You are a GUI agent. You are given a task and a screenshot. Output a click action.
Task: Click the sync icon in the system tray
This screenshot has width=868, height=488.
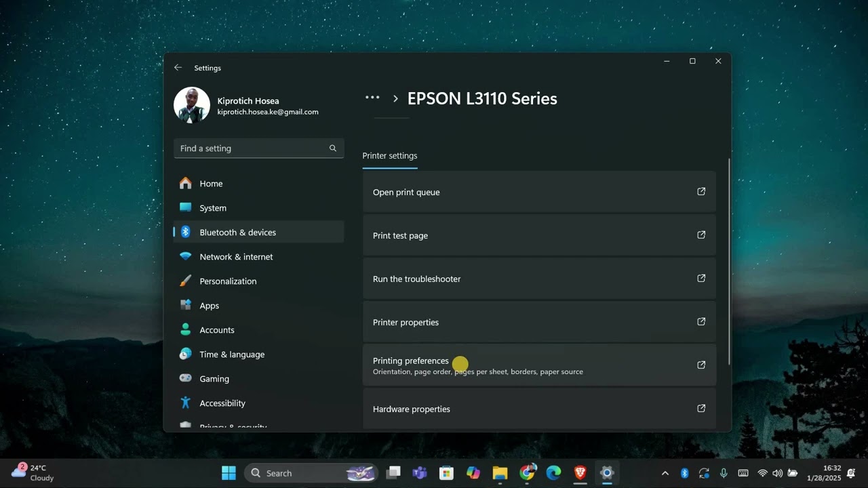[x=705, y=473]
